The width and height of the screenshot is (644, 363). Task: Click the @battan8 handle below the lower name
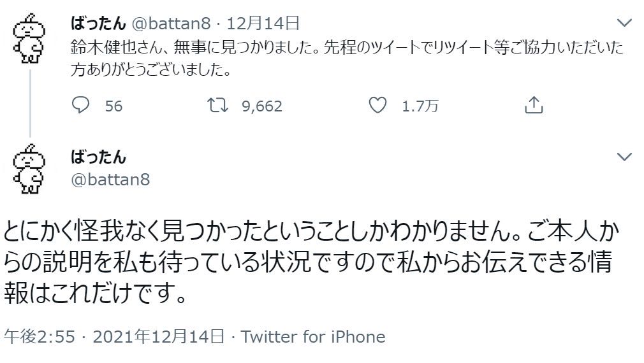click(110, 180)
